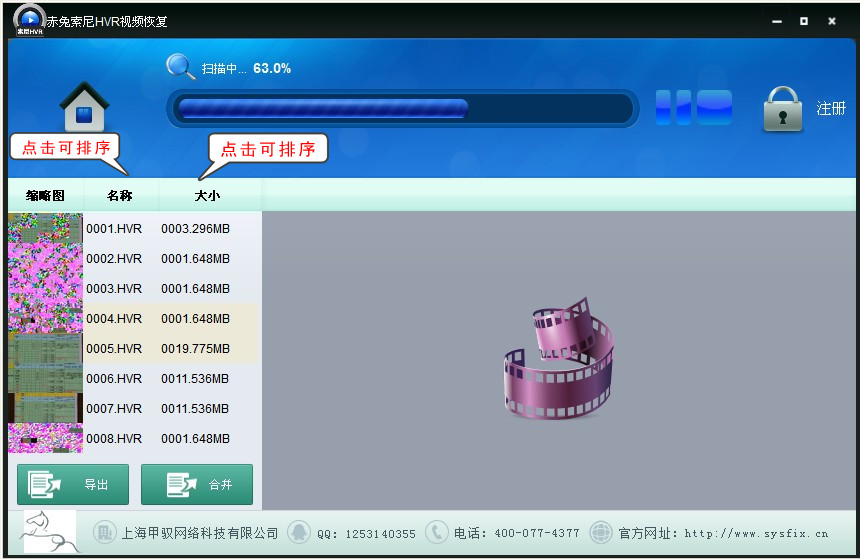Image resolution: width=860 pixels, height=559 pixels.
Task: Click the globe website icon
Action: coord(601,532)
